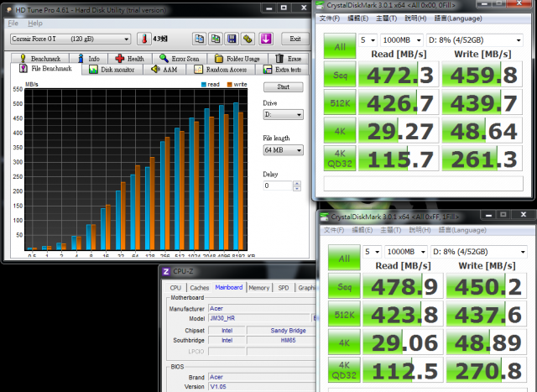
Task: Click the purple download arrow icon
Action: (x=266, y=39)
